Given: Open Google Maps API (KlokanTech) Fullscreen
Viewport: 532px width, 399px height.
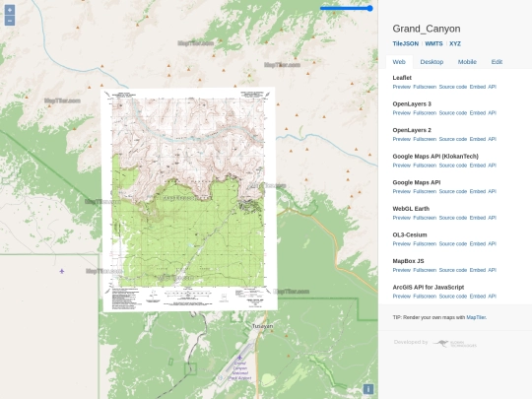Looking at the screenshot, I should click(x=425, y=166).
